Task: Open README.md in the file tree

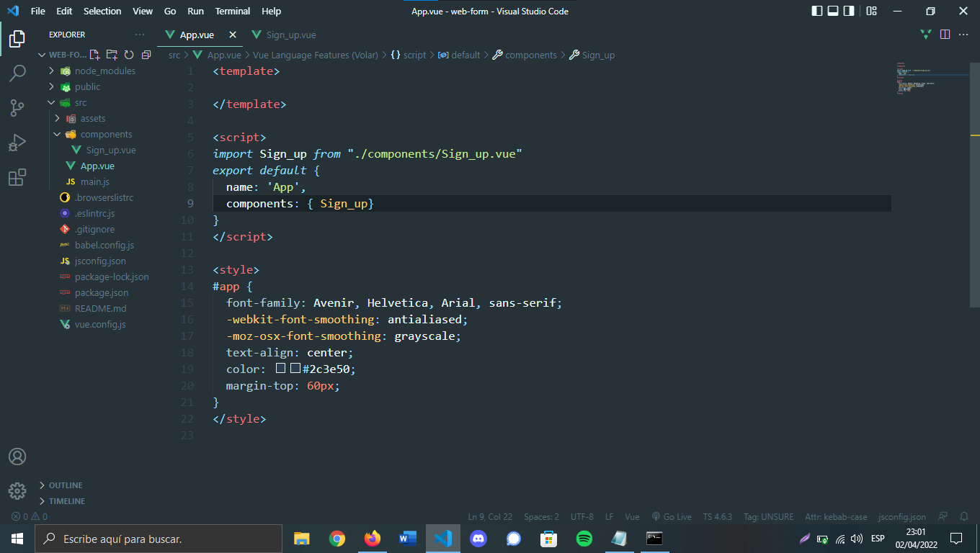Action: (100, 308)
